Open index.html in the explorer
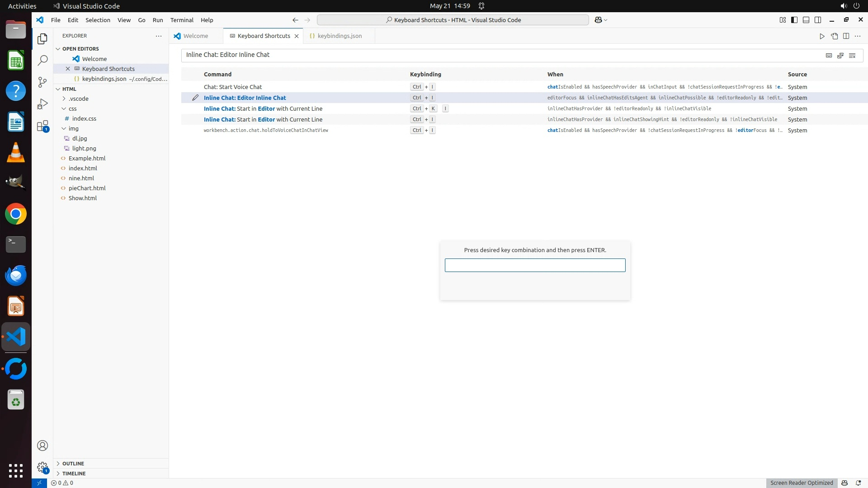This screenshot has height=488, width=868. [x=83, y=168]
